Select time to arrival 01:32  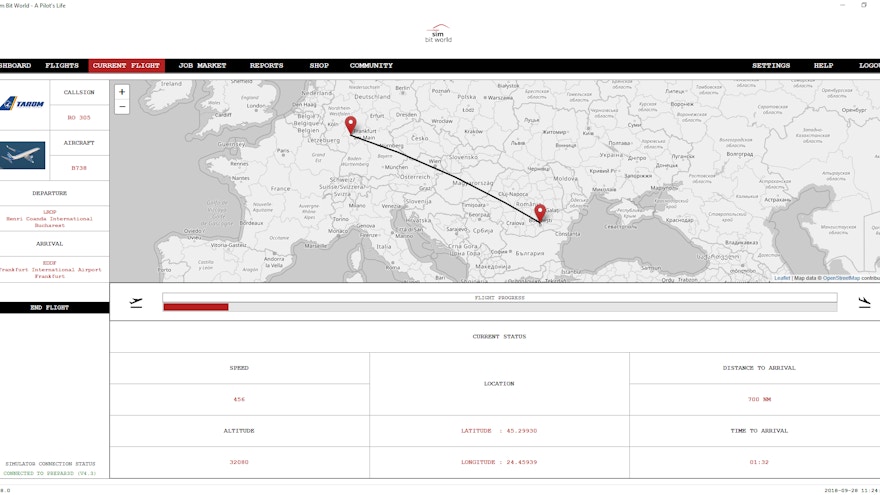759,462
